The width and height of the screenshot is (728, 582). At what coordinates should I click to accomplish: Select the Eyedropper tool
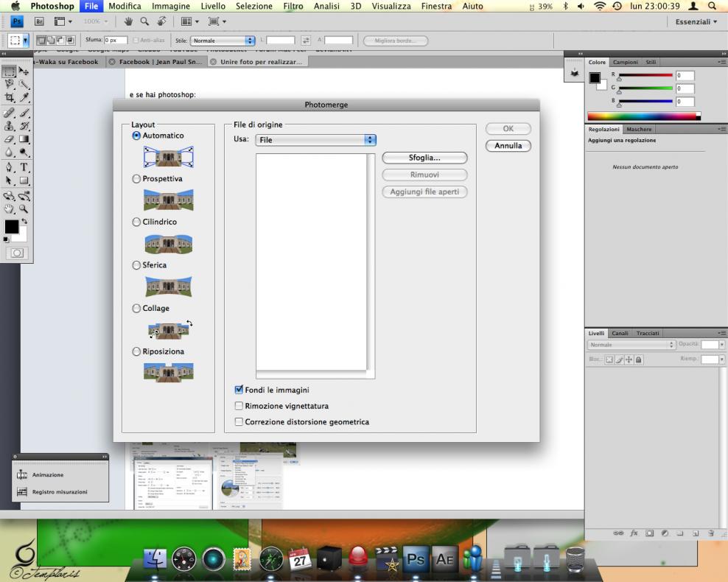point(24,97)
